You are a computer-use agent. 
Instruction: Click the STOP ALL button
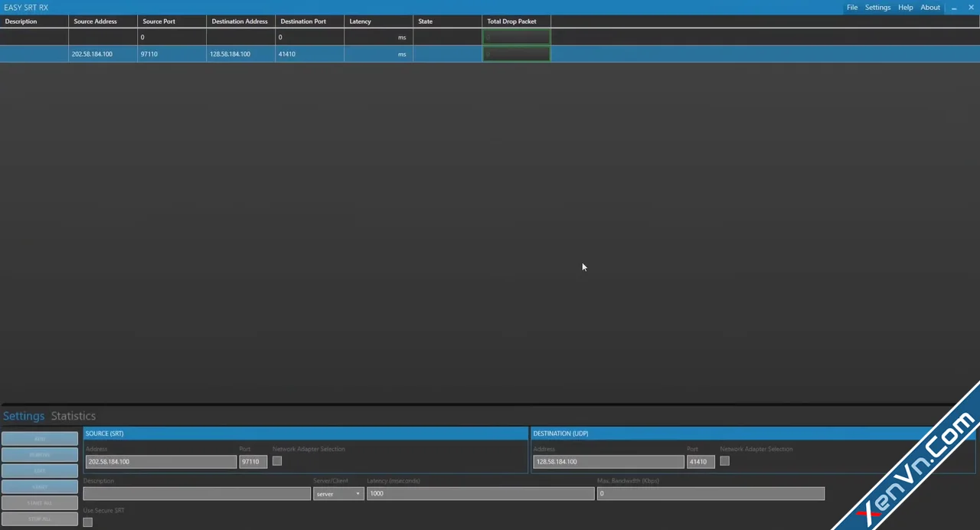click(x=40, y=519)
